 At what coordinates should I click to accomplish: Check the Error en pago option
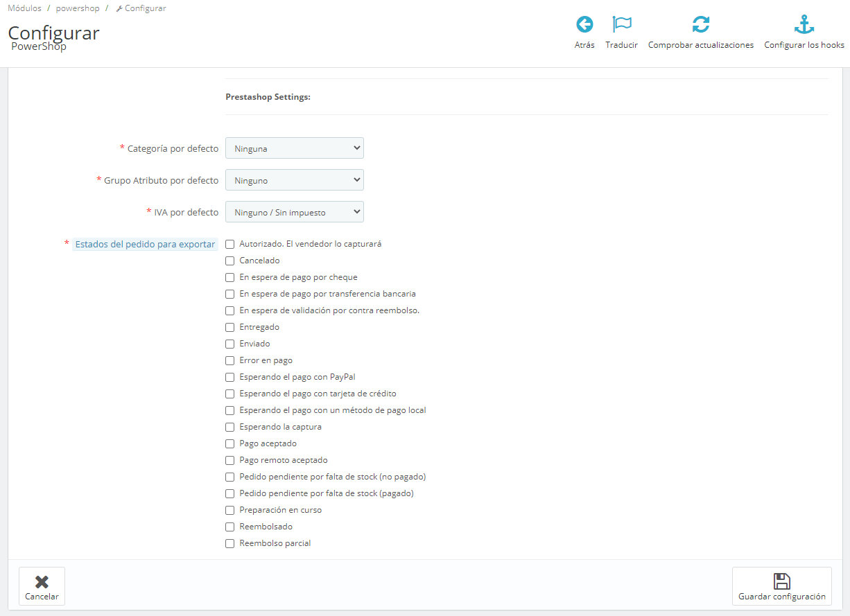click(230, 360)
